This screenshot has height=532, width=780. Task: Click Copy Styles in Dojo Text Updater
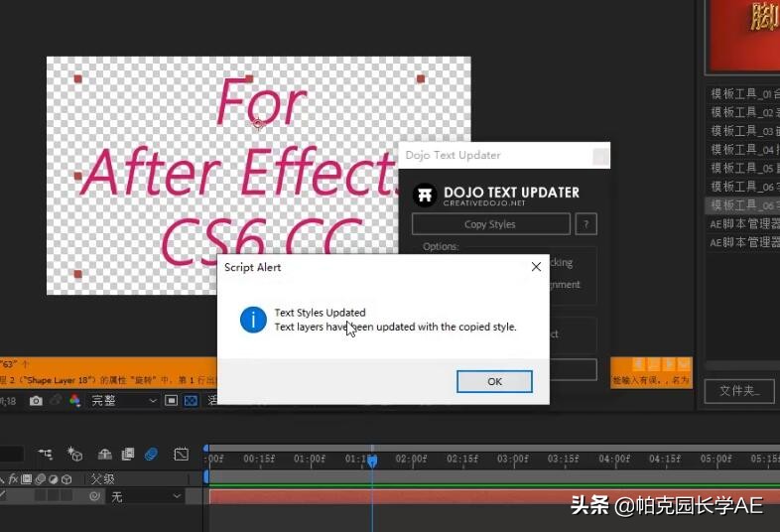coord(490,224)
